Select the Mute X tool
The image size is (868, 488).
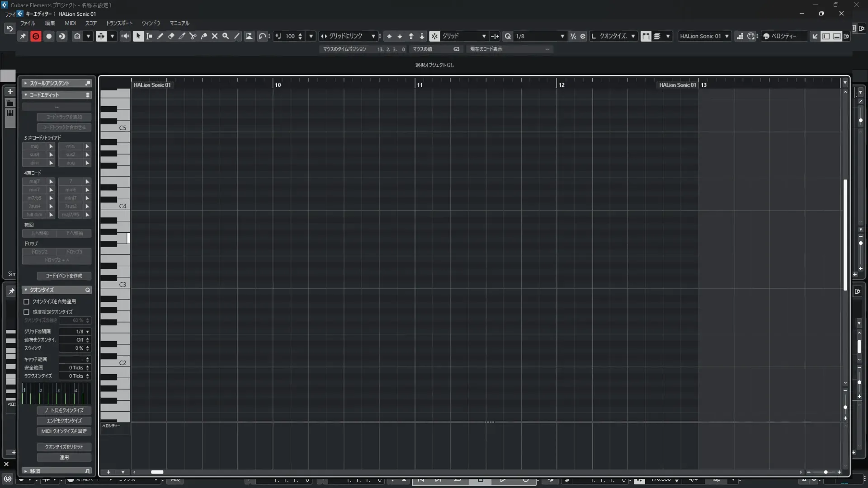pyautogui.click(x=215, y=36)
